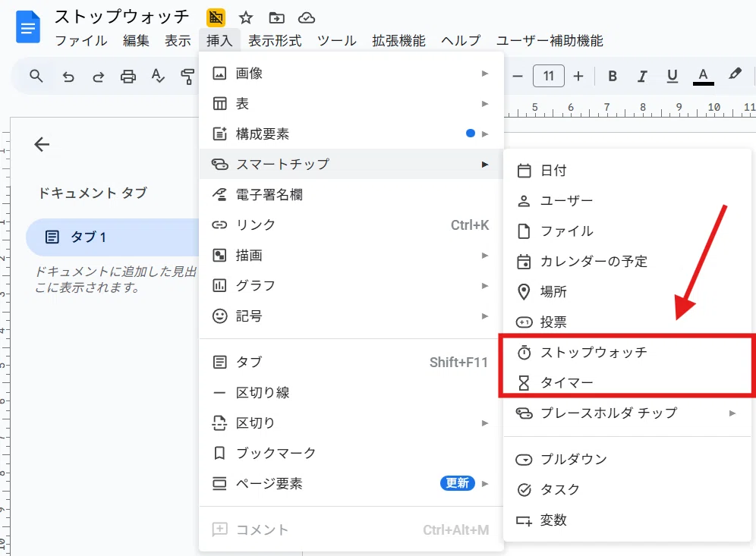
Task: Run spelling and grammar check
Action: [158, 76]
